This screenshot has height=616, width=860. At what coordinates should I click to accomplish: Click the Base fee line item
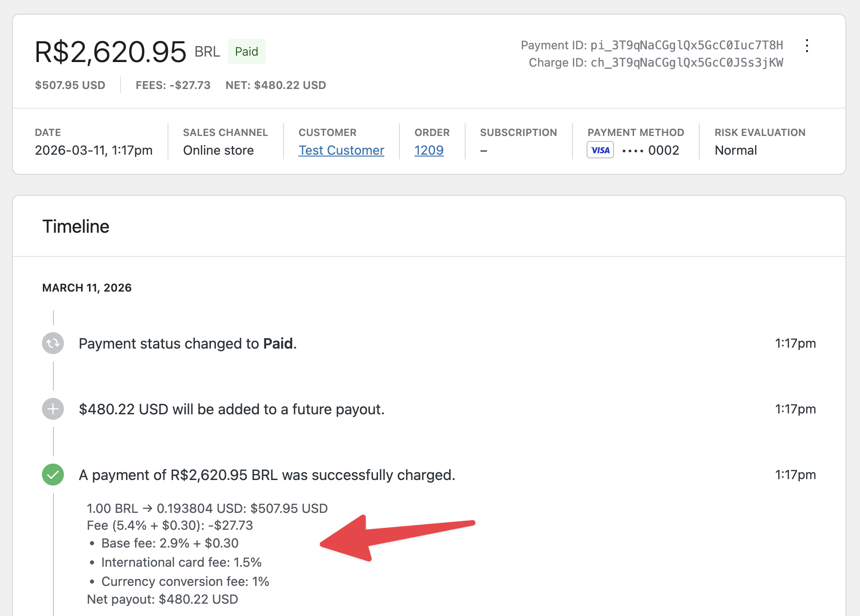(x=170, y=543)
